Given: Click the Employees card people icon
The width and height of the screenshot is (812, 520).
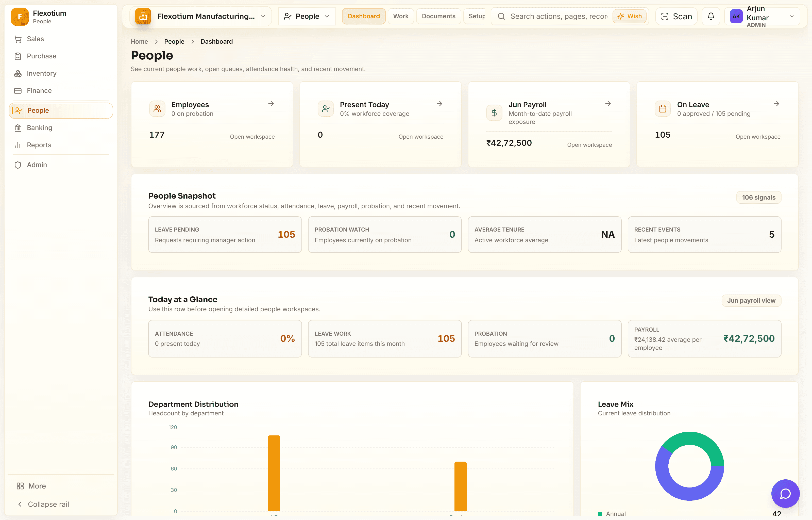Looking at the screenshot, I should click(x=157, y=109).
